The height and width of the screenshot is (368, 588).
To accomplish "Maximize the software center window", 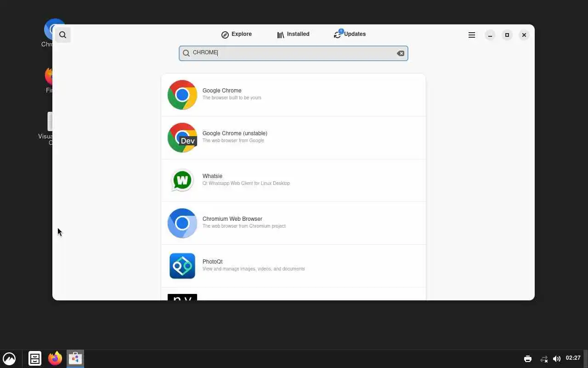I will (507, 35).
